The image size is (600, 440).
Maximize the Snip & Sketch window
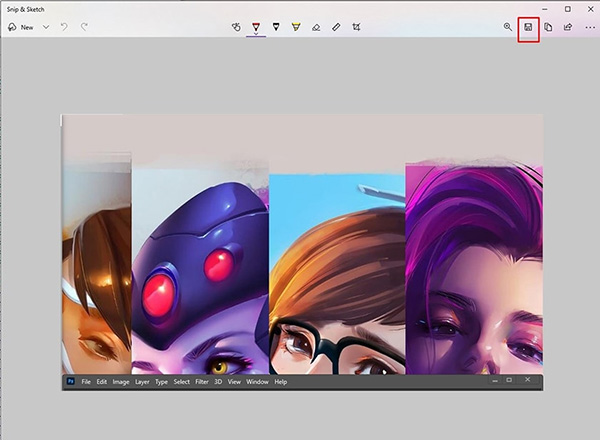click(568, 9)
